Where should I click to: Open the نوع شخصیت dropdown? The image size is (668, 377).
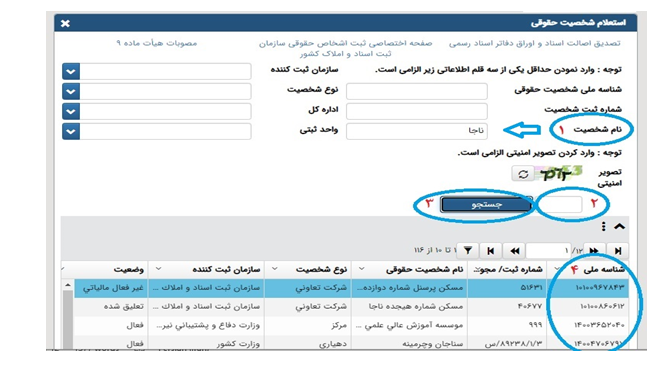pos(71,92)
